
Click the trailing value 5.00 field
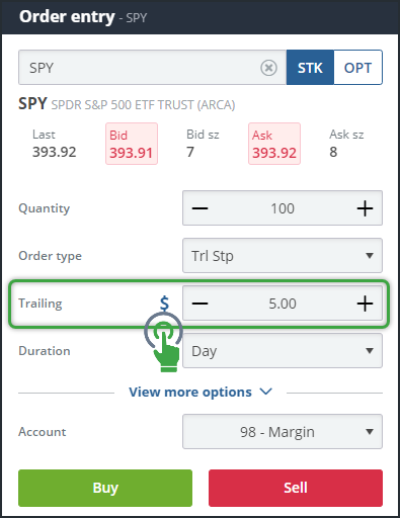point(282,303)
